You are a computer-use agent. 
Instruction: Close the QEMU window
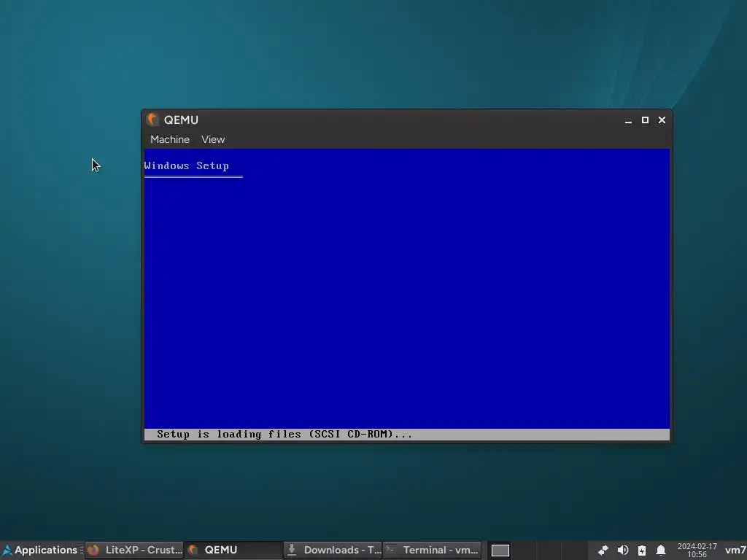(x=662, y=120)
